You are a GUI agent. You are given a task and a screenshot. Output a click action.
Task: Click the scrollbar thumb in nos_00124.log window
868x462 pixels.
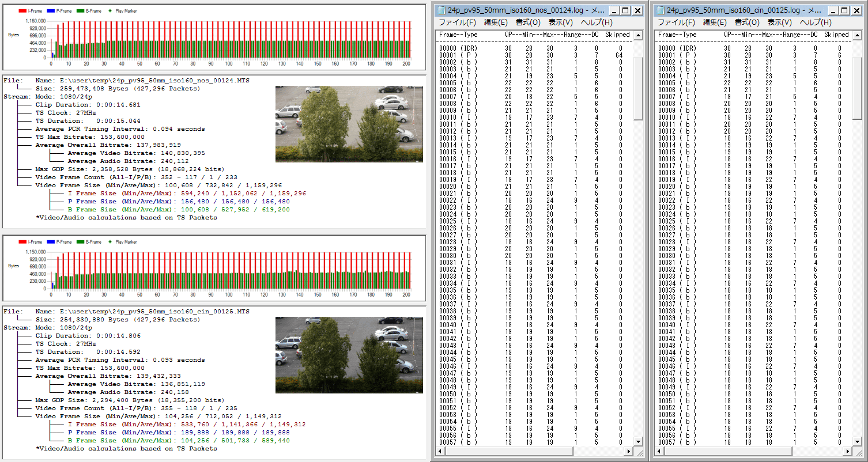[638, 88]
